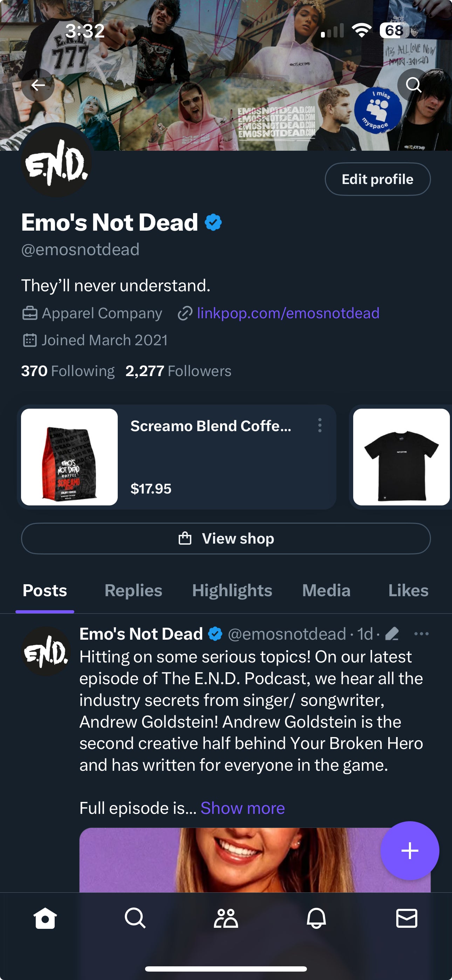View the 2,277 Followers list
The height and width of the screenshot is (980, 452).
178,371
